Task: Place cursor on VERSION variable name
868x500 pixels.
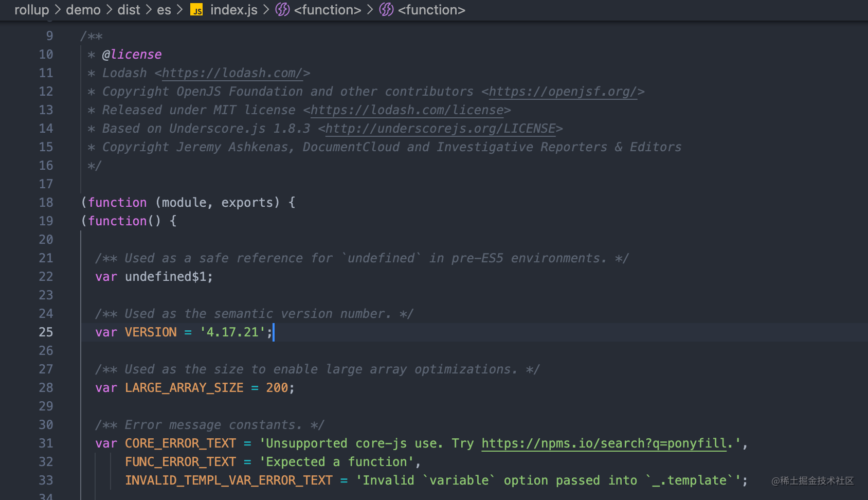Action: coord(151,332)
